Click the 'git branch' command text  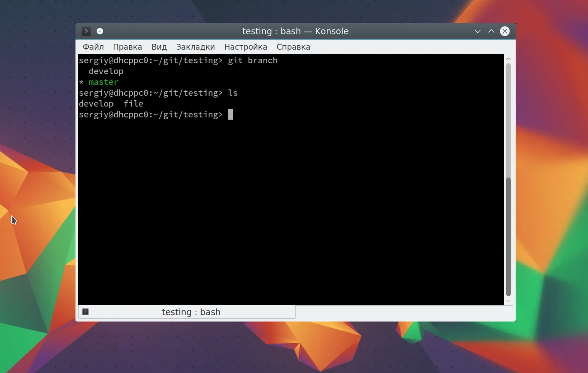tap(253, 61)
